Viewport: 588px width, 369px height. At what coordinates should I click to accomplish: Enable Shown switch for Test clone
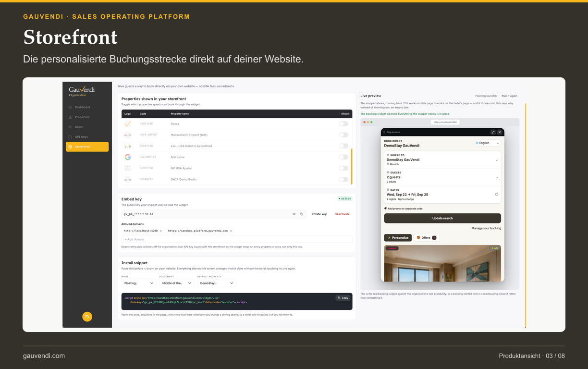pos(343,157)
